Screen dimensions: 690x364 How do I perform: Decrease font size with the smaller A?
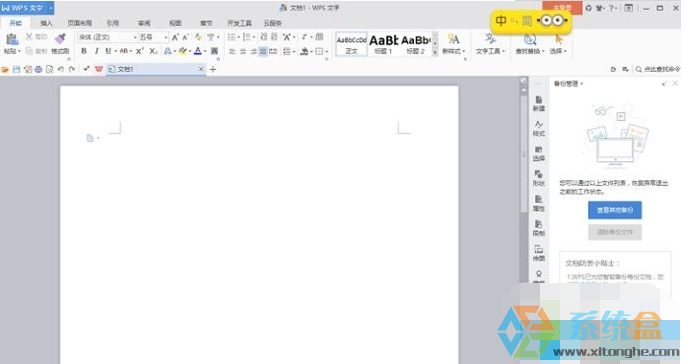point(185,37)
